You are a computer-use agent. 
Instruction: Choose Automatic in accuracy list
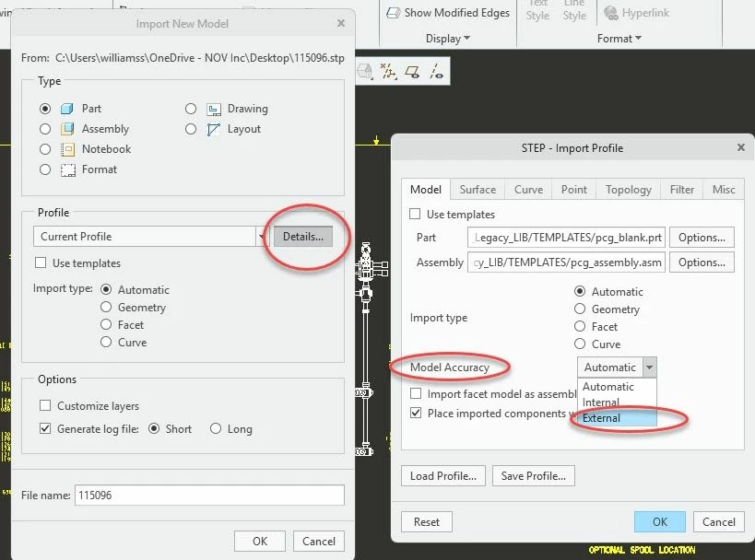coord(617,387)
